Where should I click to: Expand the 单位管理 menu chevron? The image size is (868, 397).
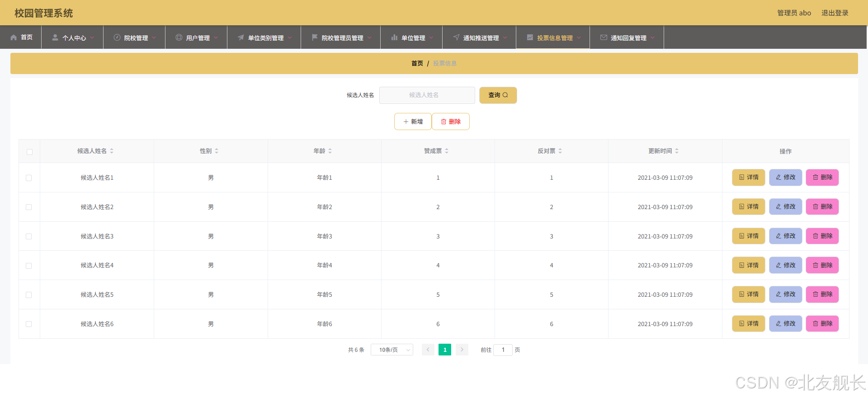coord(431,38)
